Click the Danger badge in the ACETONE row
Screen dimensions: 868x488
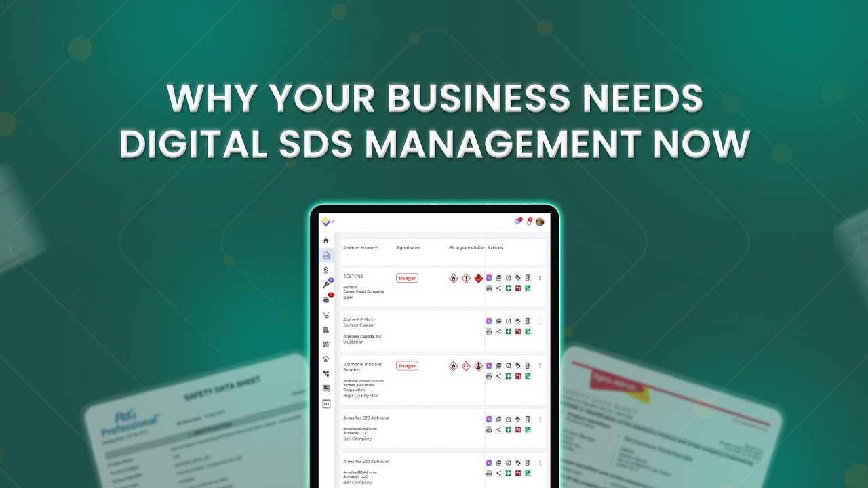pyautogui.click(x=407, y=278)
